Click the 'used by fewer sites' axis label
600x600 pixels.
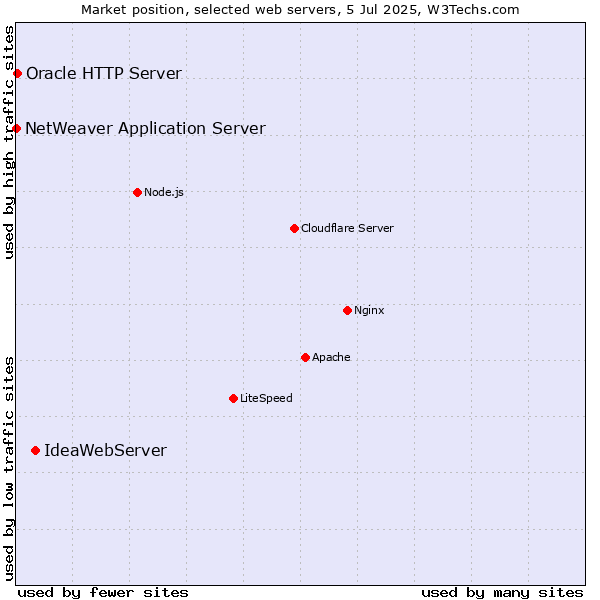point(103,593)
